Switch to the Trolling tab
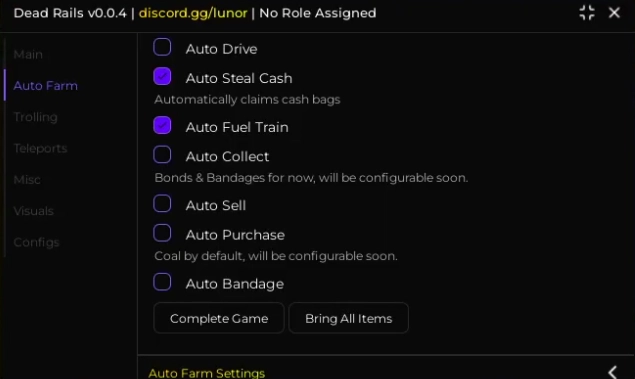Screen dimensions: 635x379 tap(36, 117)
